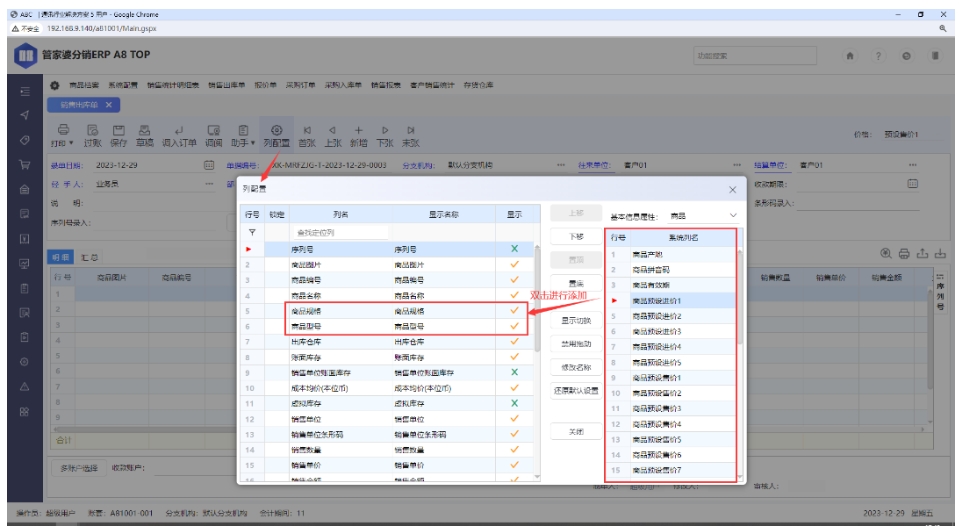Click the ellipsis picker beside 结算单位 field
The height and width of the screenshot is (530, 959).
click(x=913, y=165)
